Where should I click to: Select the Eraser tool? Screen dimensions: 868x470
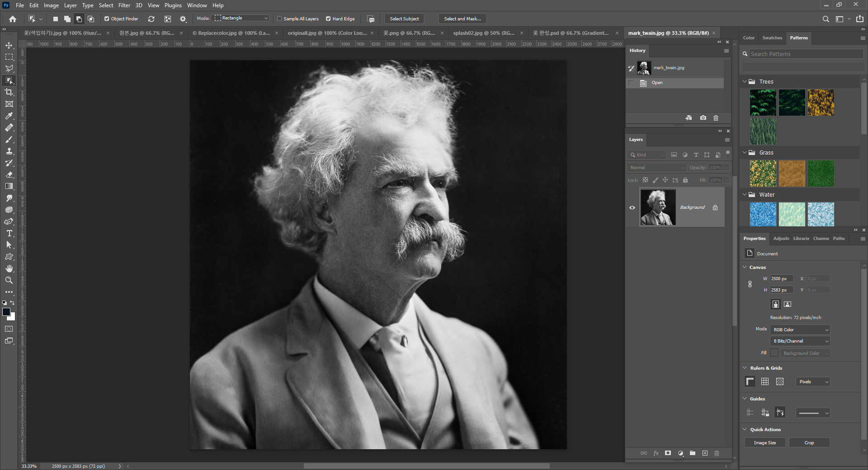(9, 174)
